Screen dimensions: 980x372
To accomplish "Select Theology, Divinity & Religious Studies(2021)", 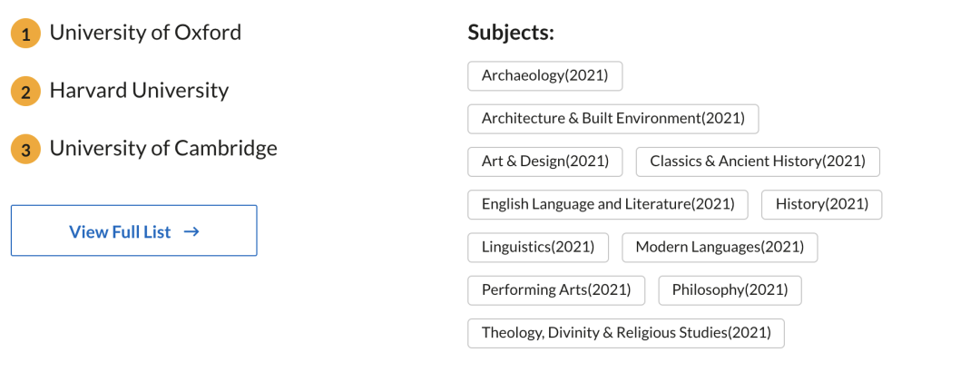I will pos(625,333).
